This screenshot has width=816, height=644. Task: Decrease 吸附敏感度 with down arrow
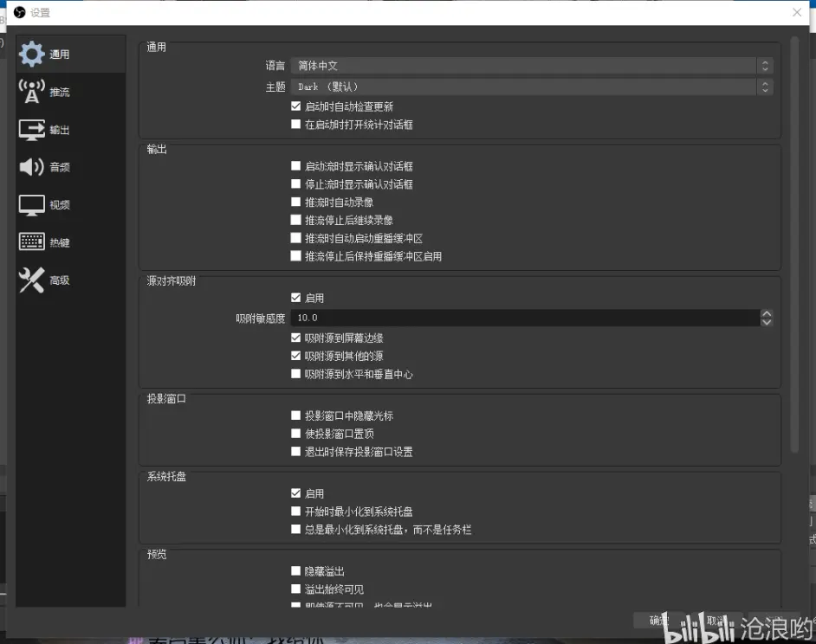click(x=766, y=322)
